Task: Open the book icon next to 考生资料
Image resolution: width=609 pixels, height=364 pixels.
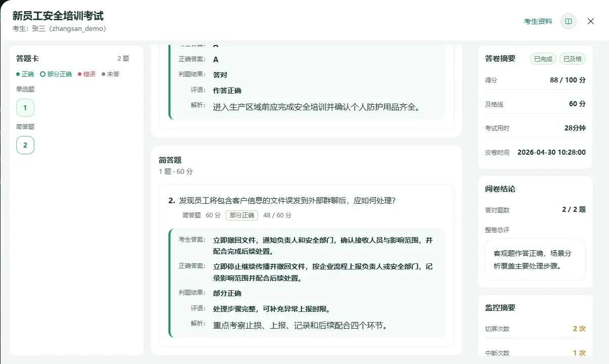Action: tap(569, 21)
